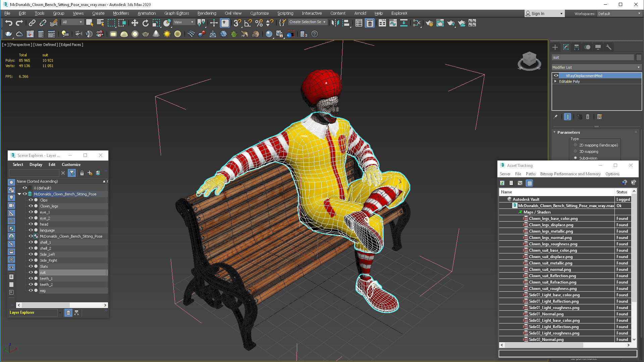Activate the Select and Move tool

point(135,23)
